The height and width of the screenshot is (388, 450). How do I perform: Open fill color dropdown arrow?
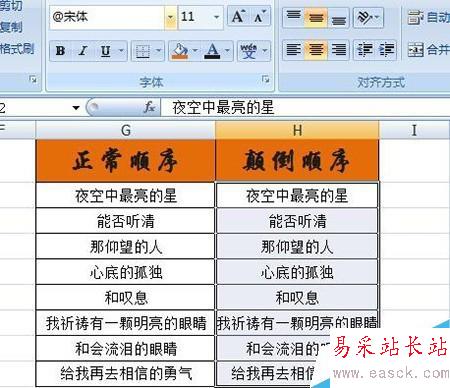[x=195, y=51]
